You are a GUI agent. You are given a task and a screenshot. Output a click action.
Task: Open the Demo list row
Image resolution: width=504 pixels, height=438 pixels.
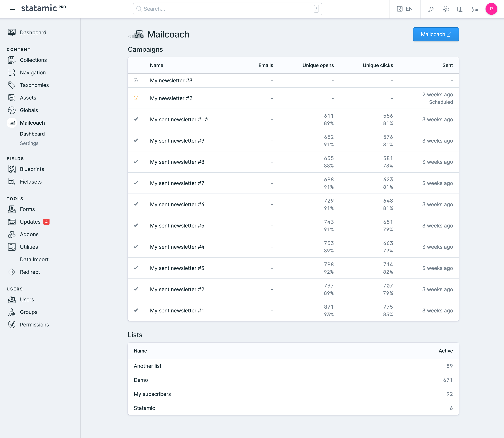[x=141, y=380]
